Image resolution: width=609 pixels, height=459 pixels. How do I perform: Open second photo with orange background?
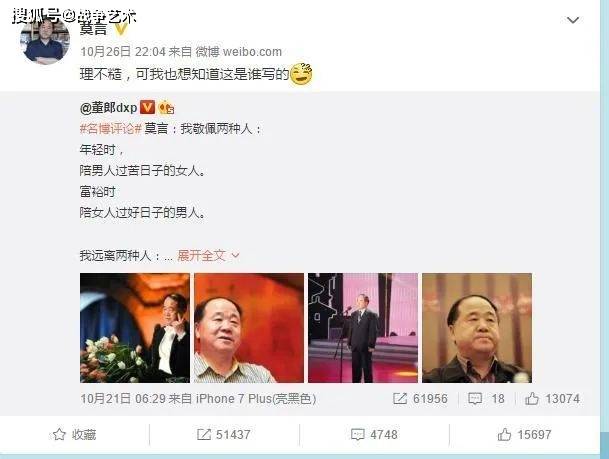[x=249, y=328]
